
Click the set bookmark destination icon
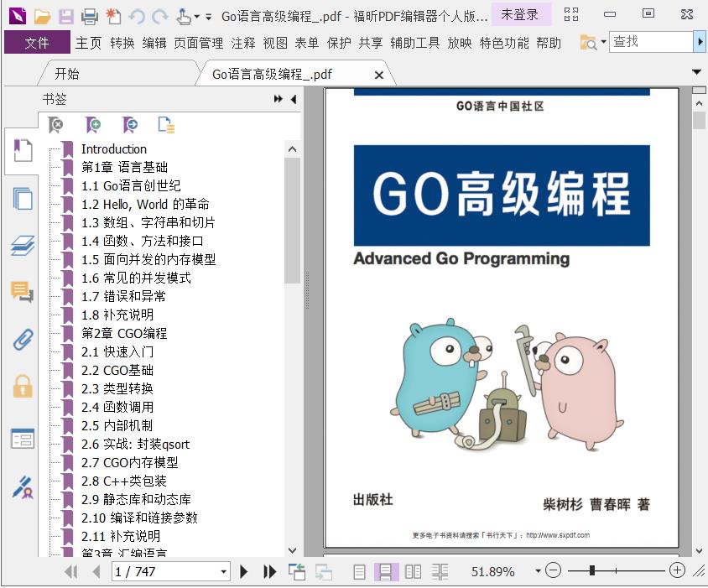click(130, 125)
